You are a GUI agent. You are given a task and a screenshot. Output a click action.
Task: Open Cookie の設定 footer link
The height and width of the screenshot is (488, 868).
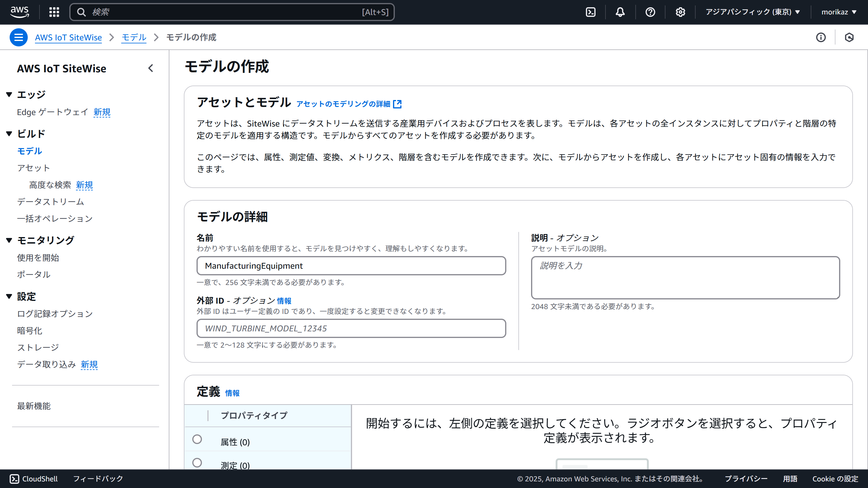(x=835, y=479)
